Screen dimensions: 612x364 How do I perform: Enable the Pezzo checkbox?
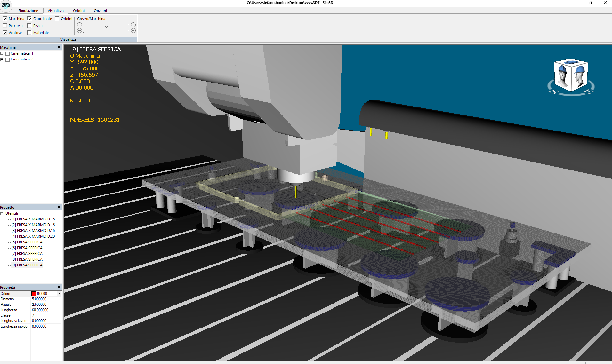click(x=29, y=26)
